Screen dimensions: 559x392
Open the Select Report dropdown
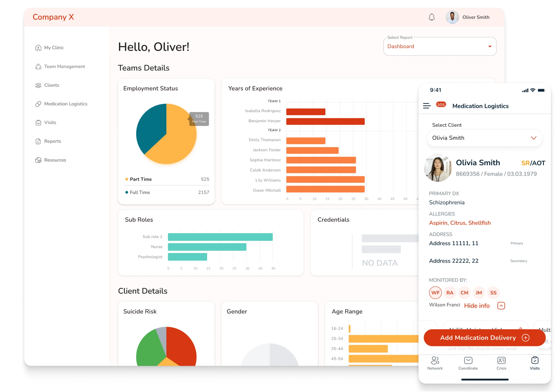440,46
